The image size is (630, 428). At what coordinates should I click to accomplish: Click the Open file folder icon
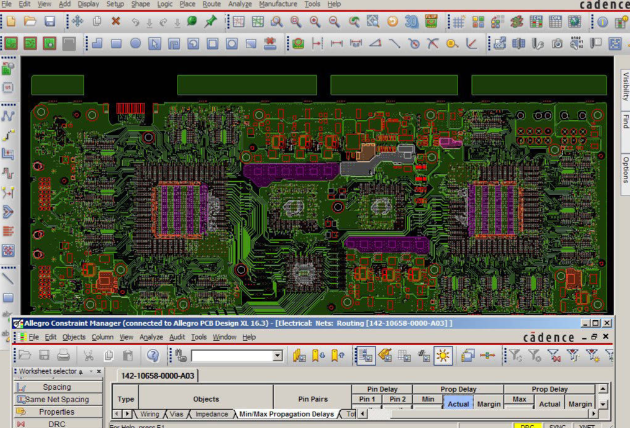pyautogui.click(x=30, y=21)
